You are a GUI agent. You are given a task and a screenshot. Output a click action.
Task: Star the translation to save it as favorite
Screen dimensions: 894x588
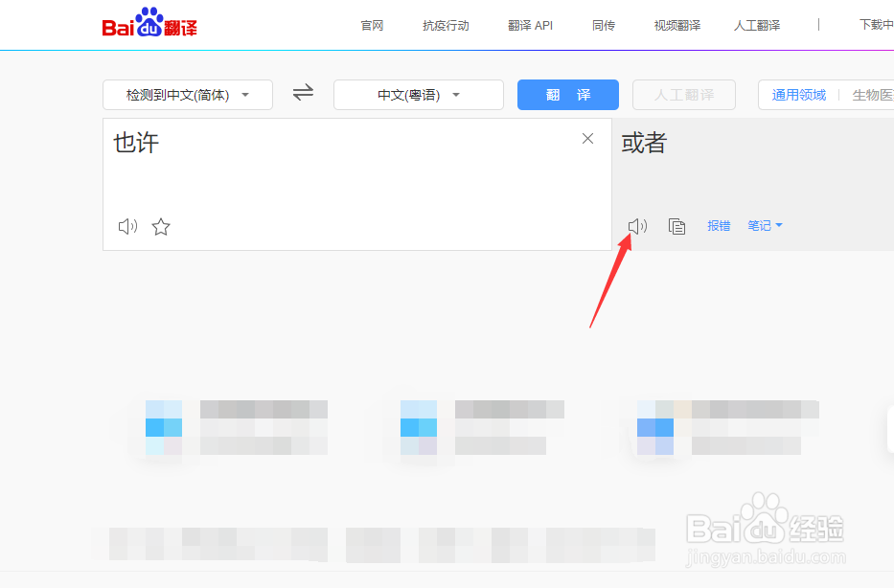pyautogui.click(x=161, y=226)
